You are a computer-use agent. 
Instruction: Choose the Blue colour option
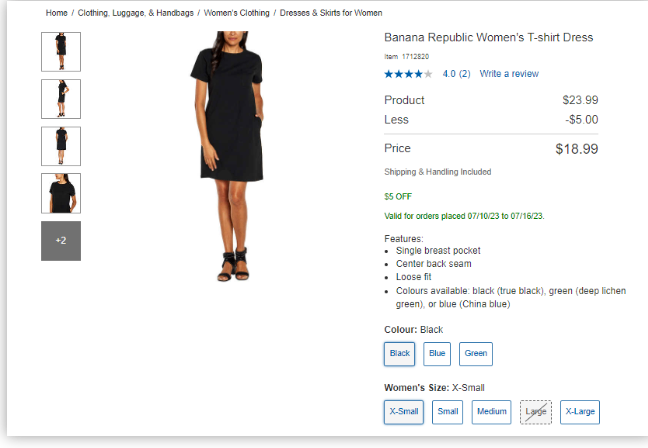click(437, 353)
